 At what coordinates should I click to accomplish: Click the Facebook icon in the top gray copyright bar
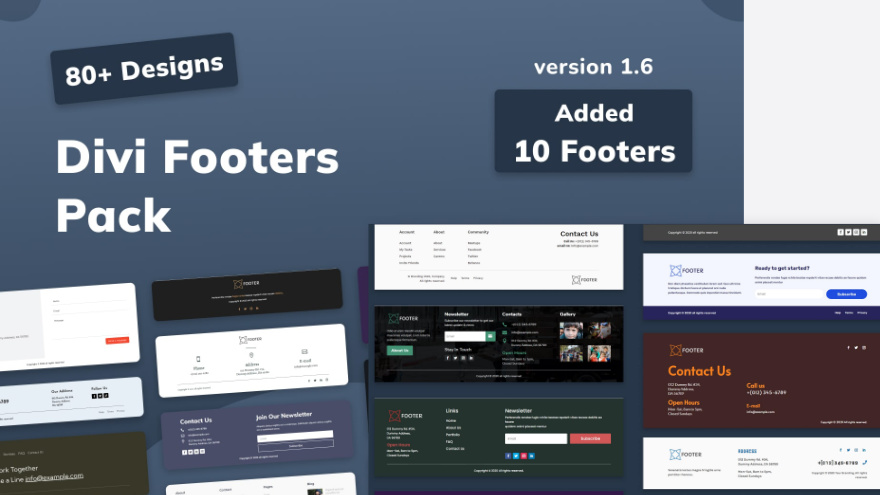840,232
